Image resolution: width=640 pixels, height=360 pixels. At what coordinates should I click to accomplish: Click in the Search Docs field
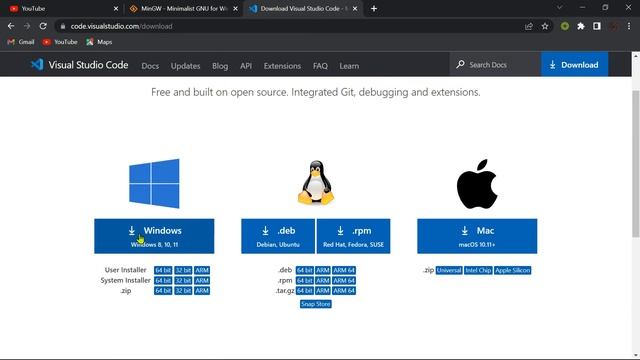(x=495, y=64)
